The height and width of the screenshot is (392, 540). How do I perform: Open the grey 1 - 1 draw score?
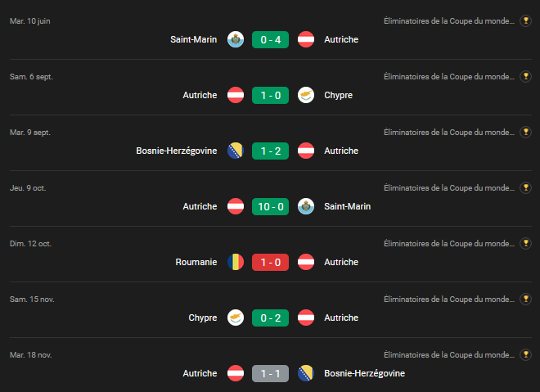(x=270, y=373)
